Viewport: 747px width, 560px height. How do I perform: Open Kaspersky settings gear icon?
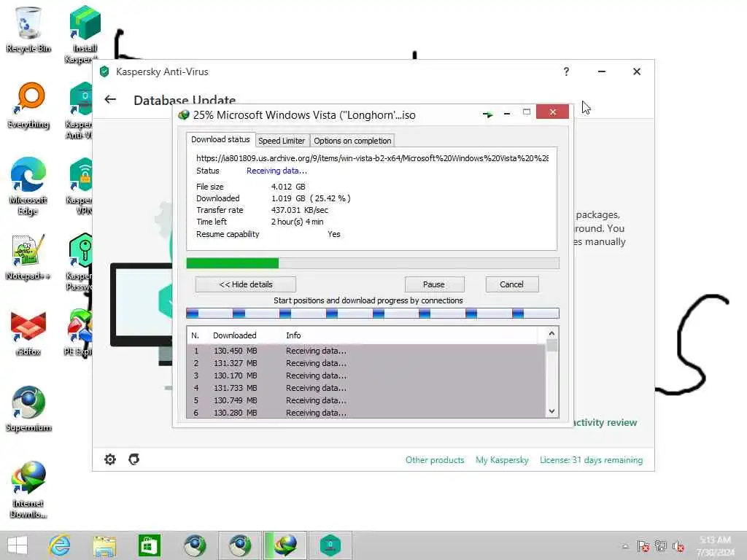point(110,459)
